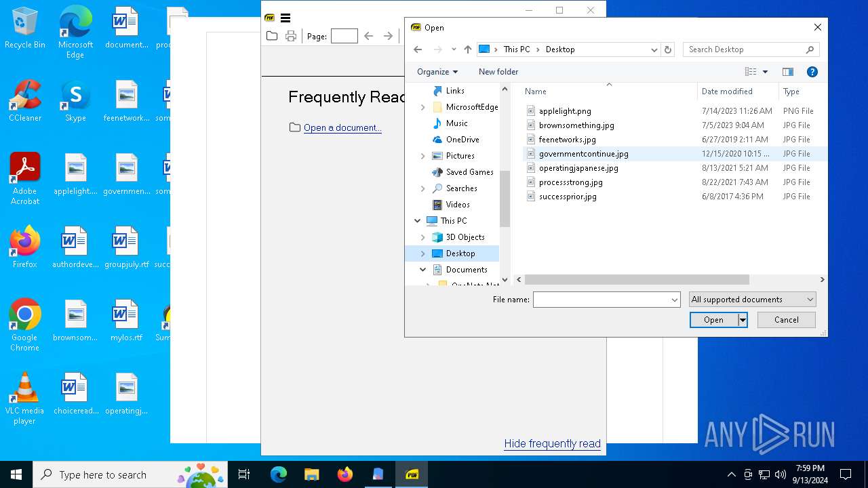Click the navigation pane vertical scrollbar
The height and width of the screenshot is (488, 868).
(505, 199)
